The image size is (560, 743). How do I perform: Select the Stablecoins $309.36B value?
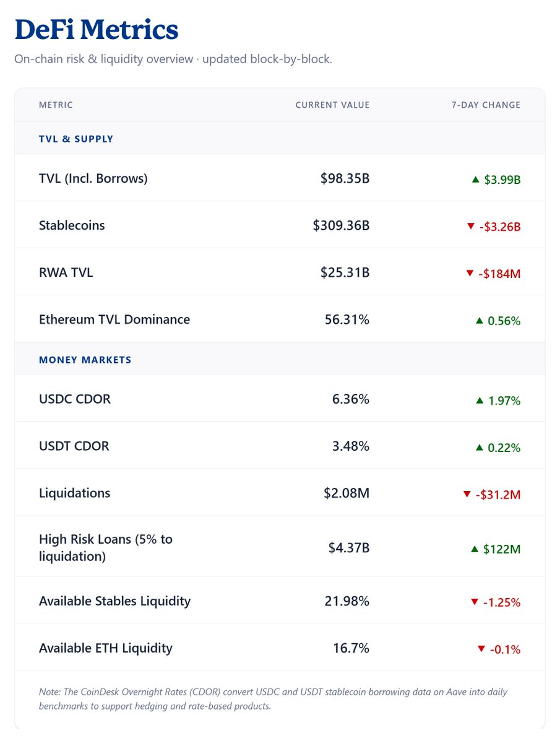[x=341, y=225]
